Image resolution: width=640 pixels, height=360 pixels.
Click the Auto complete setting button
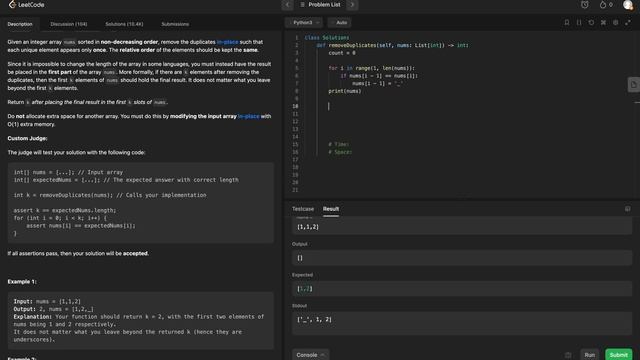coord(340,22)
